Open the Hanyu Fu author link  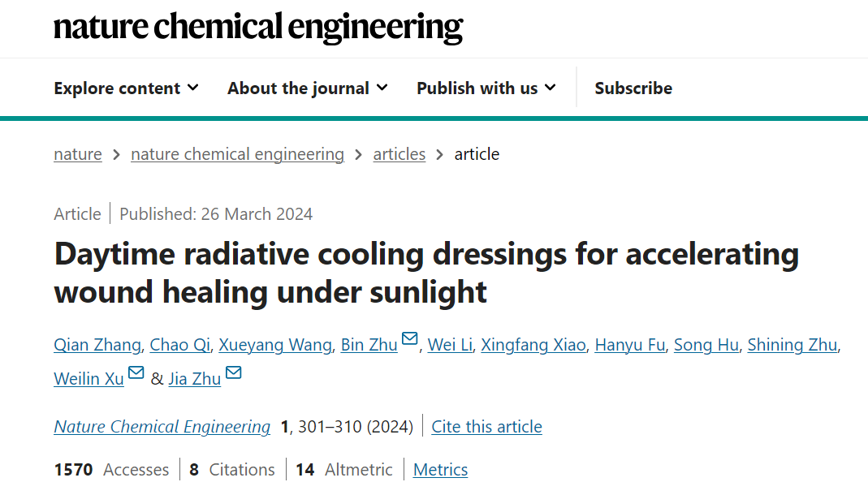point(630,345)
